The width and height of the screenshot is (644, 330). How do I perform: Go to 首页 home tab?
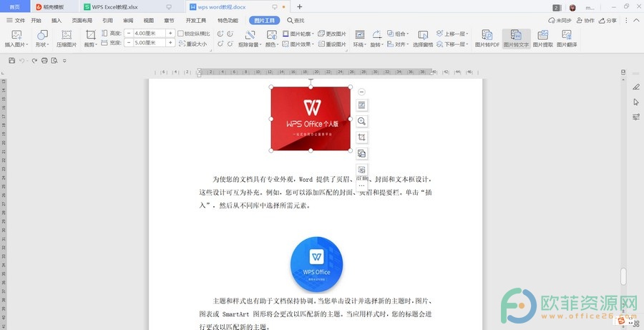(x=15, y=7)
